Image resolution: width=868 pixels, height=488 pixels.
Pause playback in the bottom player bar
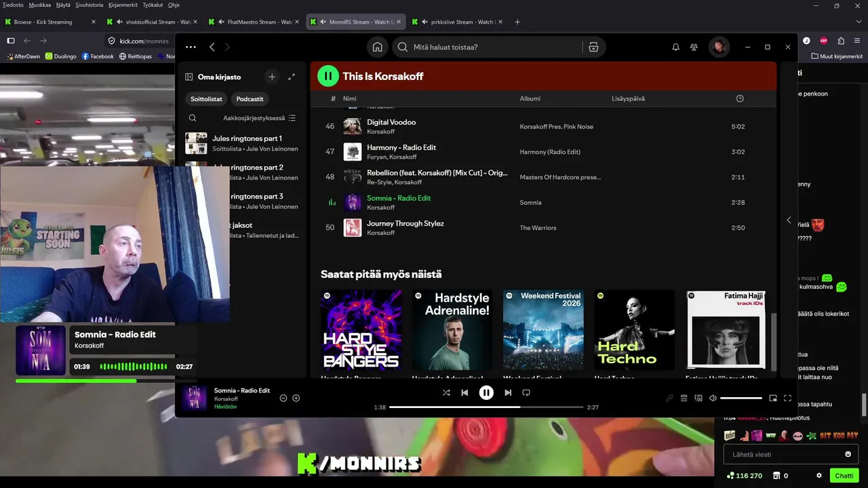pyautogui.click(x=486, y=392)
